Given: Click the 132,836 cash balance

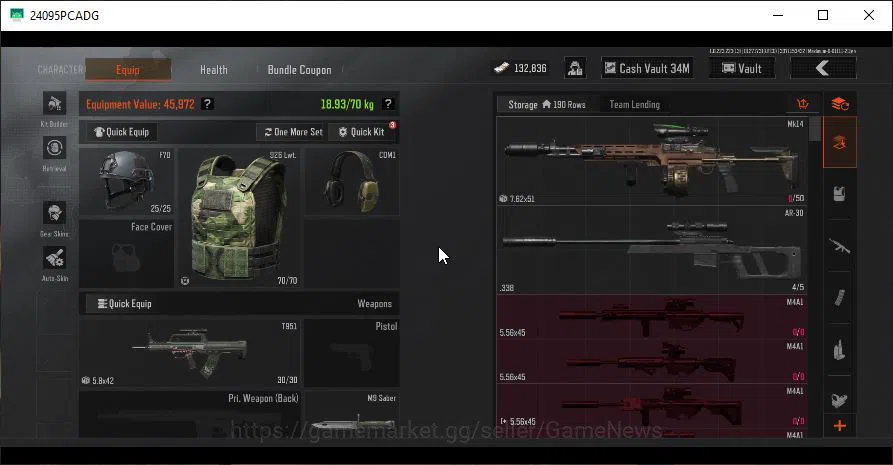Looking at the screenshot, I should pos(530,68).
